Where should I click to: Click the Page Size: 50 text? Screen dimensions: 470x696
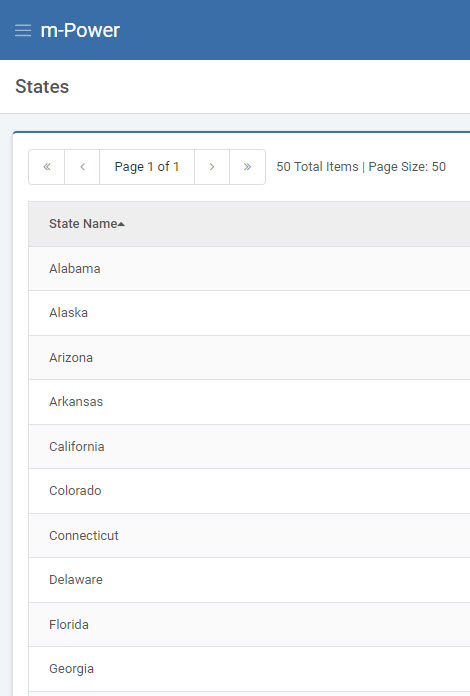click(407, 167)
